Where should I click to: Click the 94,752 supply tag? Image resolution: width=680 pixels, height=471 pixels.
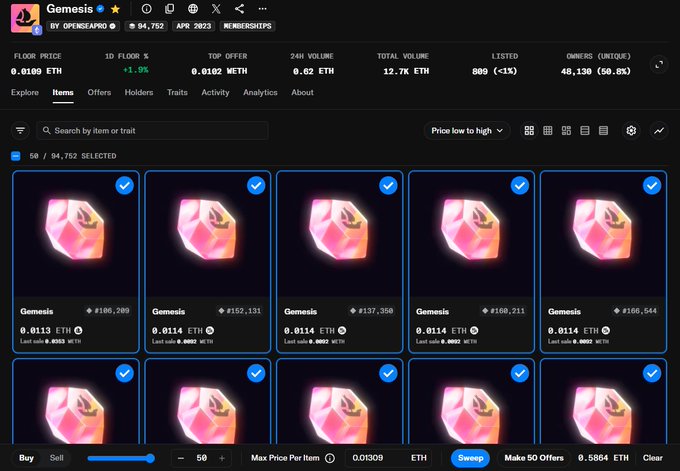tap(146, 26)
